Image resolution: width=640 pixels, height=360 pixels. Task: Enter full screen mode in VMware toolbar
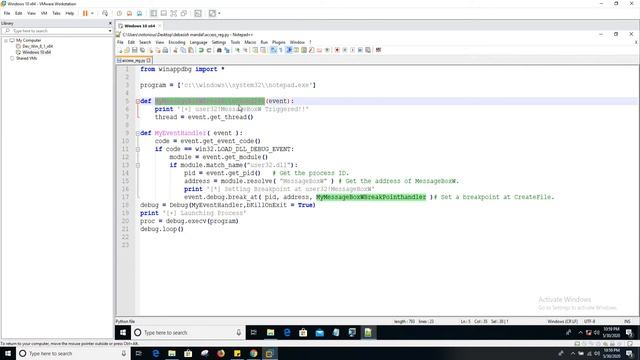pos(173,13)
